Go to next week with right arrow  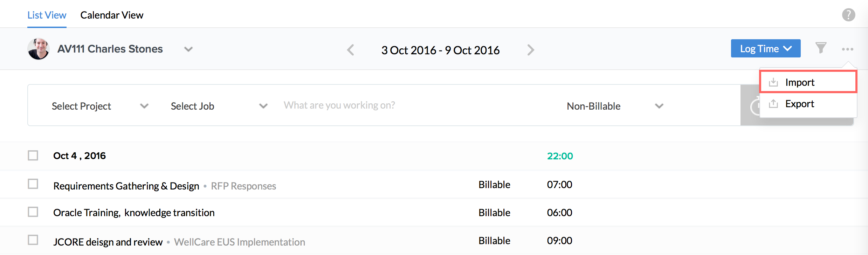click(531, 50)
